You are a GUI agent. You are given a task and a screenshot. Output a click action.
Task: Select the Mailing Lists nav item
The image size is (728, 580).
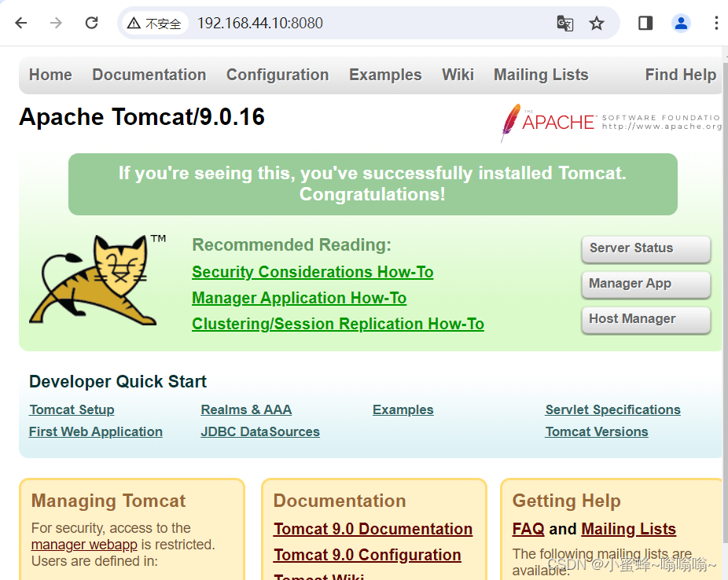coord(540,75)
